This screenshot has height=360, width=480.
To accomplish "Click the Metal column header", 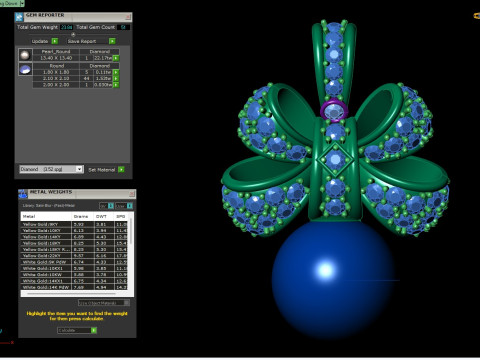I will (x=46, y=217).
